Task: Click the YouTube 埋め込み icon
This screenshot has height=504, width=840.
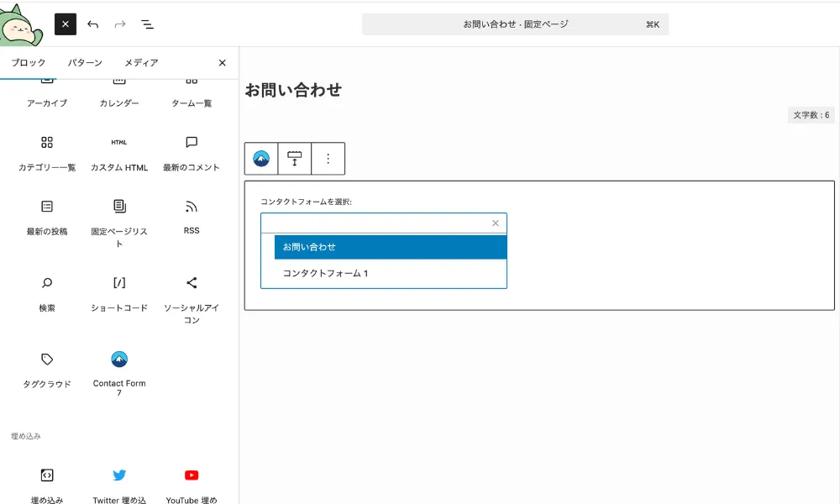Action: [x=191, y=475]
